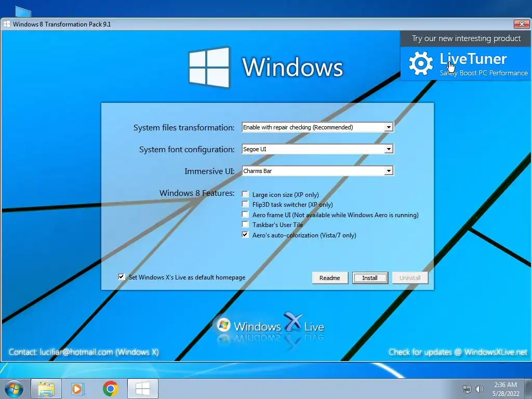Click the volume speaker tray icon

coord(480,389)
